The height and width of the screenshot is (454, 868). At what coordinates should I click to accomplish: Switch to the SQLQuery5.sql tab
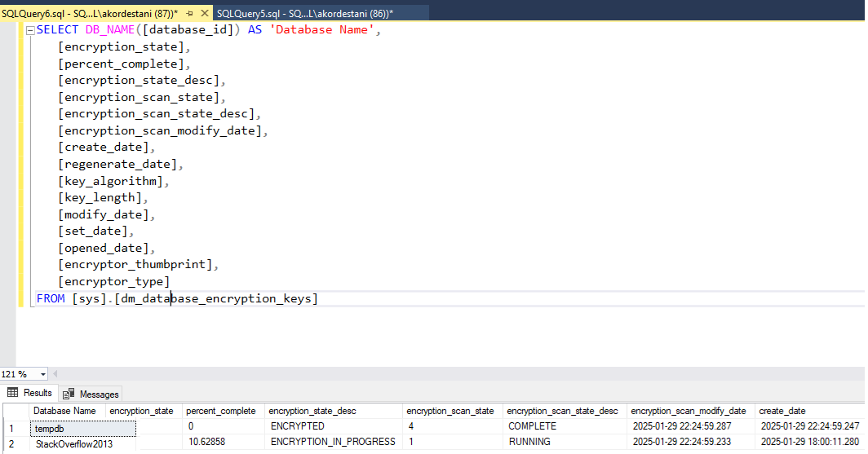[x=305, y=13]
